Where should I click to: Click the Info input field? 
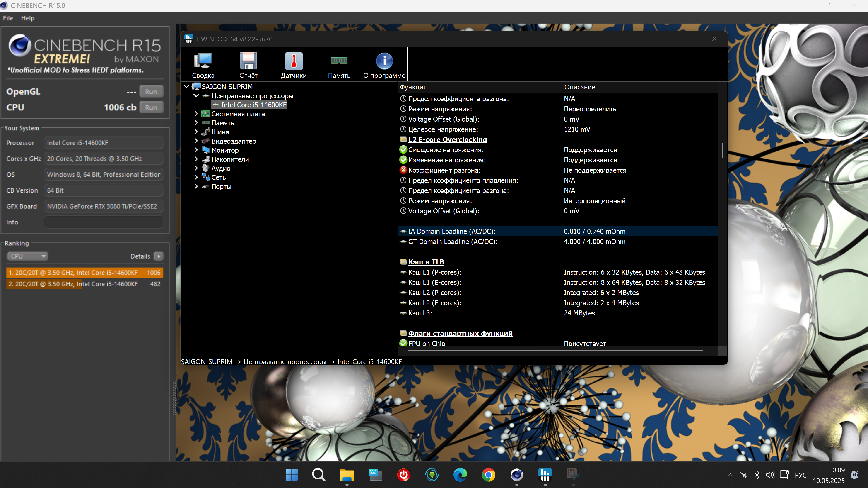click(104, 222)
